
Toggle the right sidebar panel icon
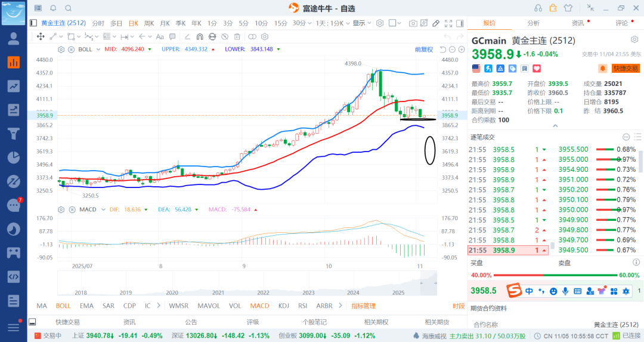[460, 23]
